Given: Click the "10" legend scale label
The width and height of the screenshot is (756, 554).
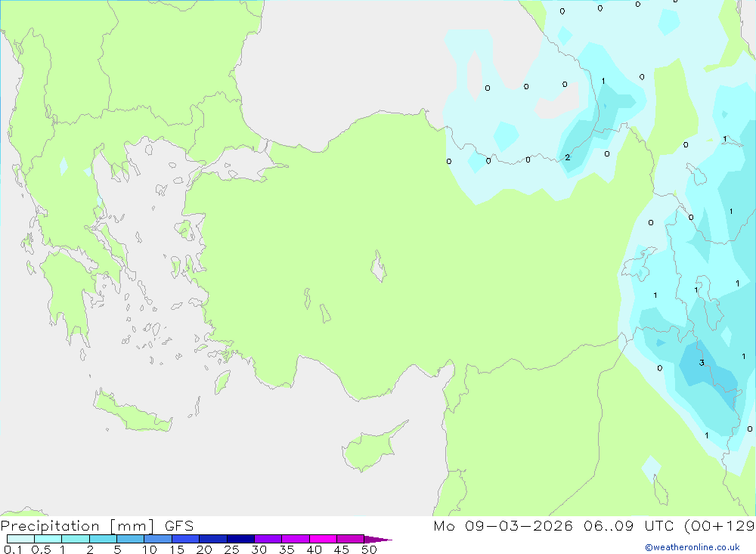Looking at the screenshot, I should pos(150,549).
